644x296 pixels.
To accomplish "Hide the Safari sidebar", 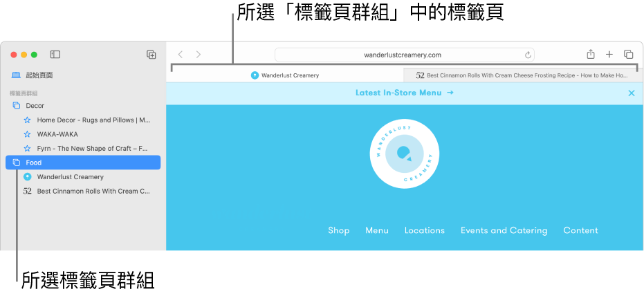I will [55, 54].
